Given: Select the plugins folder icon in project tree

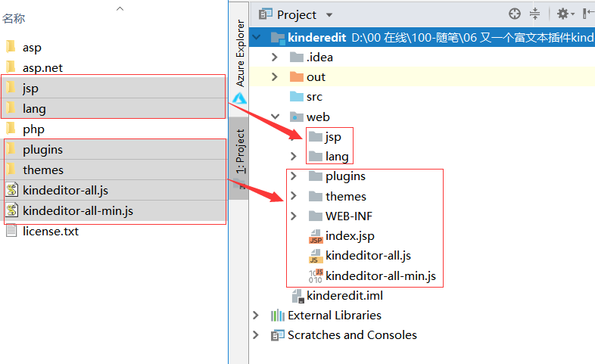Looking at the screenshot, I should [316, 176].
